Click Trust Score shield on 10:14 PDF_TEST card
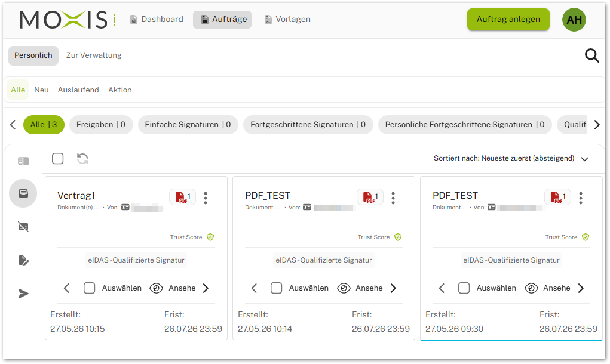 click(x=398, y=237)
